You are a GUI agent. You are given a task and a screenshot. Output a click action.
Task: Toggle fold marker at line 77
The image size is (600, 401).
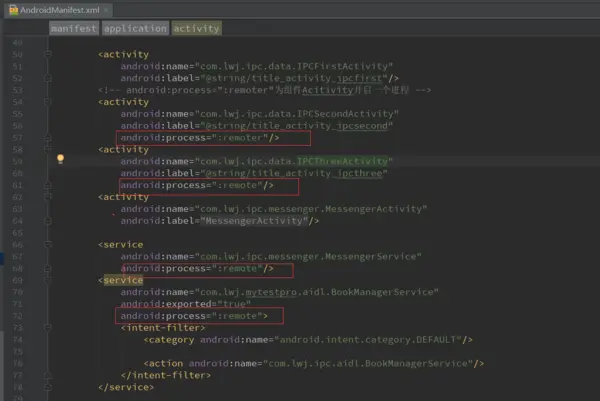(x=48, y=375)
